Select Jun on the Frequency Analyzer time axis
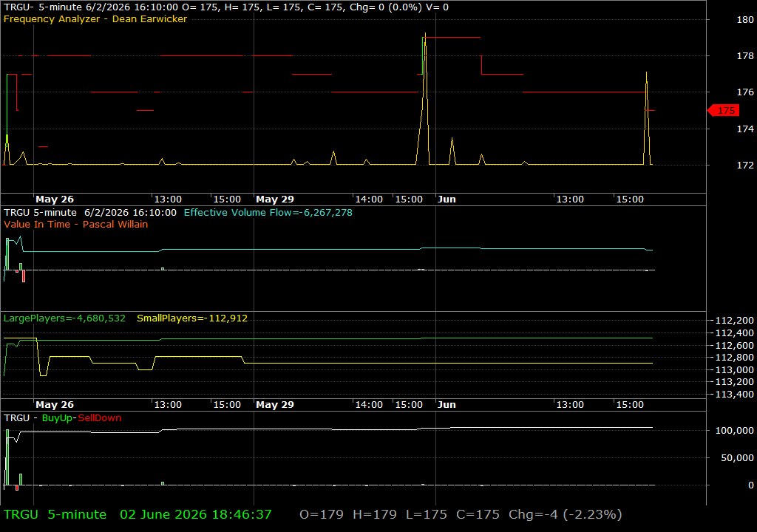Screen dimensions: 757x532 point(447,199)
